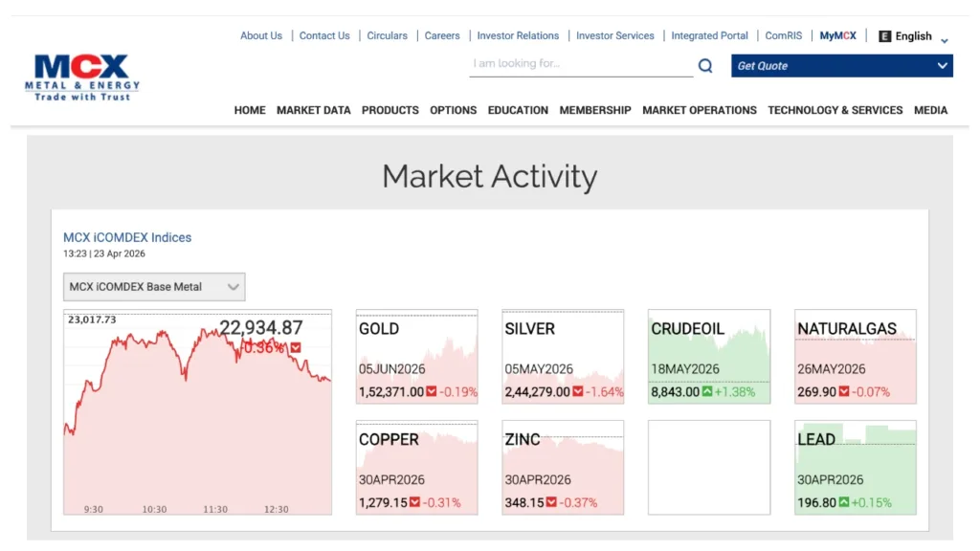Image resolution: width=980 pixels, height=551 pixels.
Task: Go to the About Us link
Action: tap(261, 36)
